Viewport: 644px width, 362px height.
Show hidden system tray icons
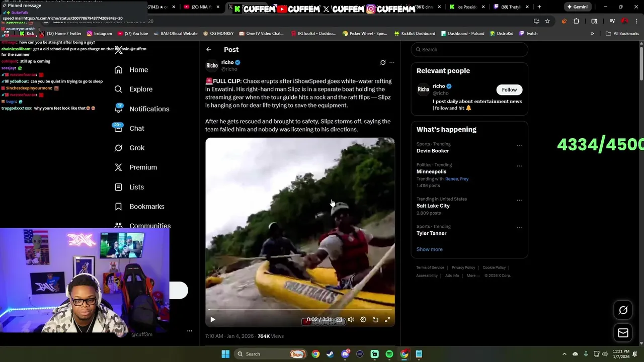(564, 354)
